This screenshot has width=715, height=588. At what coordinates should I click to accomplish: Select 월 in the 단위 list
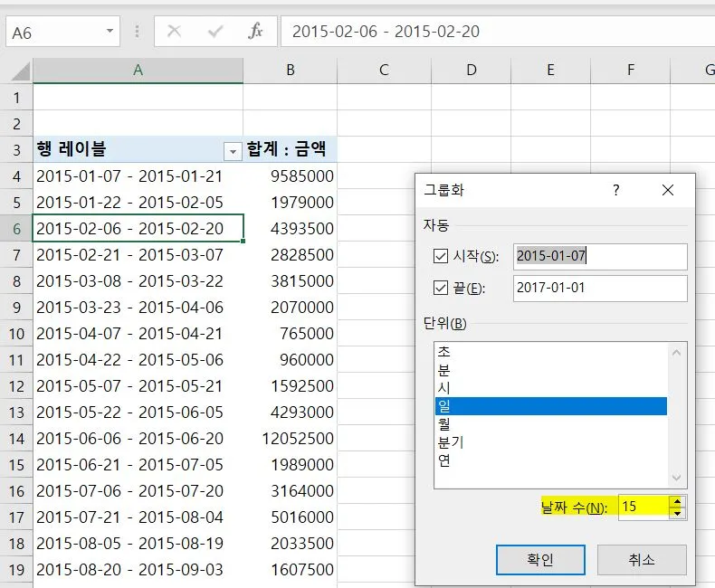click(x=551, y=424)
